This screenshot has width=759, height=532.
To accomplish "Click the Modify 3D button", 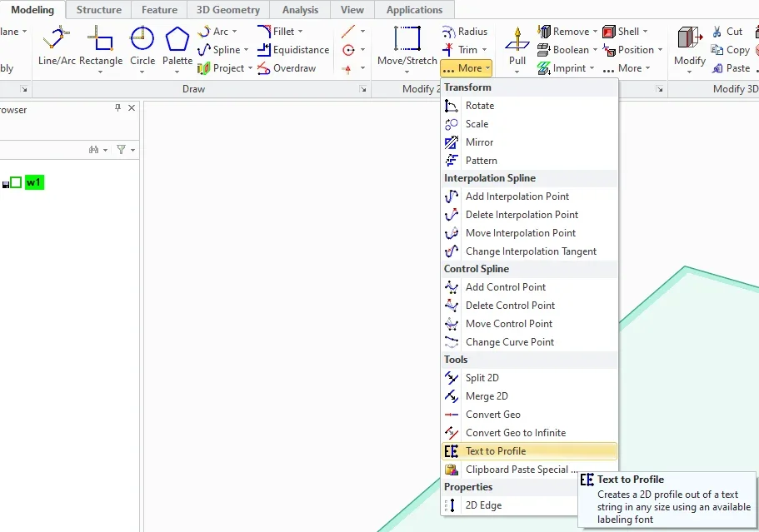I will [x=689, y=48].
